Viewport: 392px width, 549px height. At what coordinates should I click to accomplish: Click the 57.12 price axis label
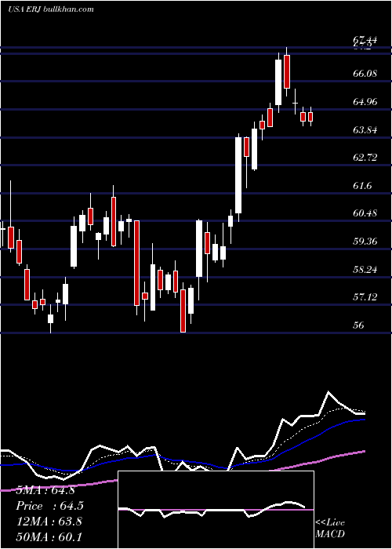(365, 297)
